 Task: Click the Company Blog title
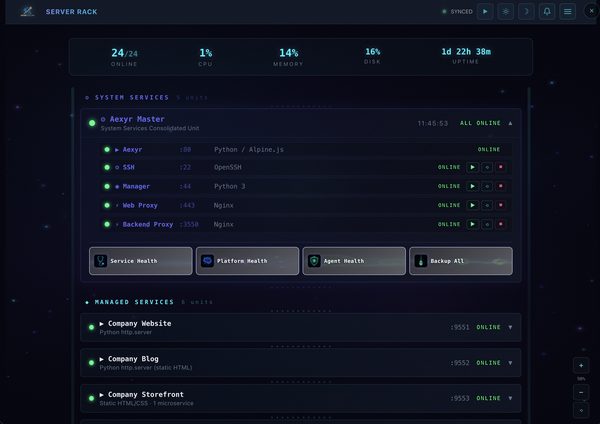point(133,359)
